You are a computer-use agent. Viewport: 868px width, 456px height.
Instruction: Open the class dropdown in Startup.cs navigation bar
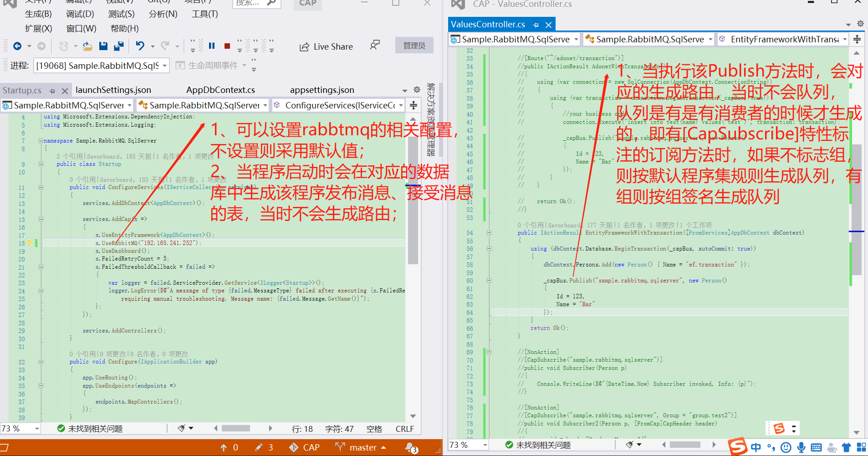click(x=203, y=105)
